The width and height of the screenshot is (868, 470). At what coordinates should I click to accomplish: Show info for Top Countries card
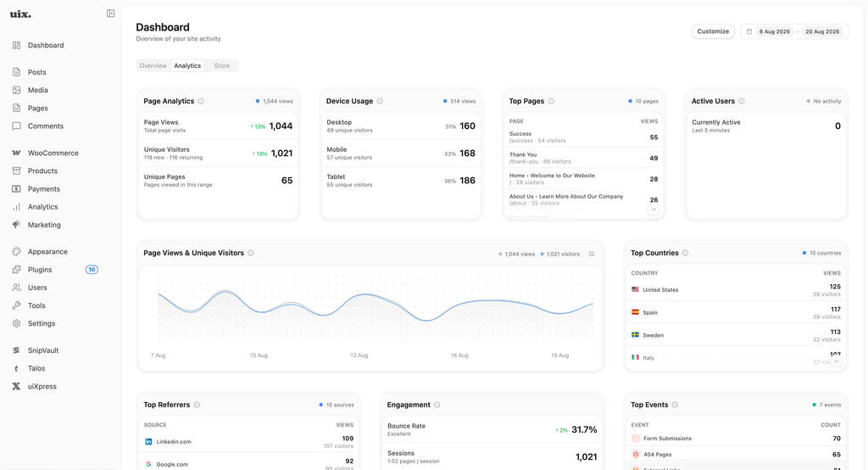coord(685,253)
